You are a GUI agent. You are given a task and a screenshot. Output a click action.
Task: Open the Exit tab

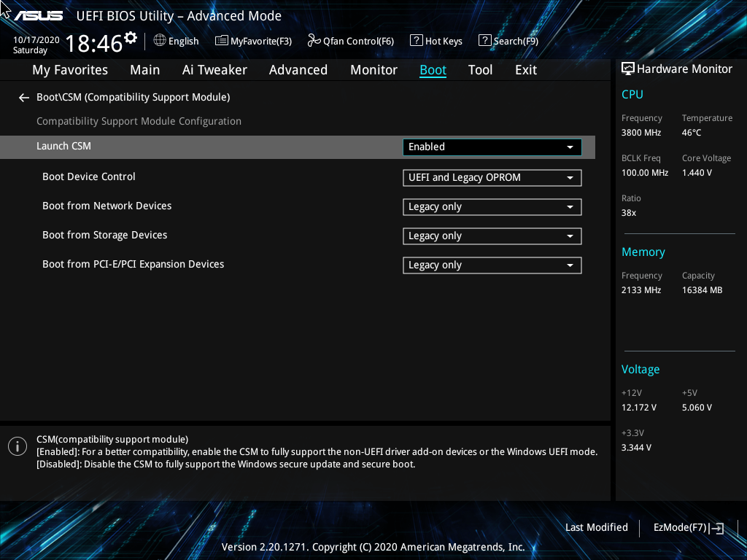click(526, 70)
